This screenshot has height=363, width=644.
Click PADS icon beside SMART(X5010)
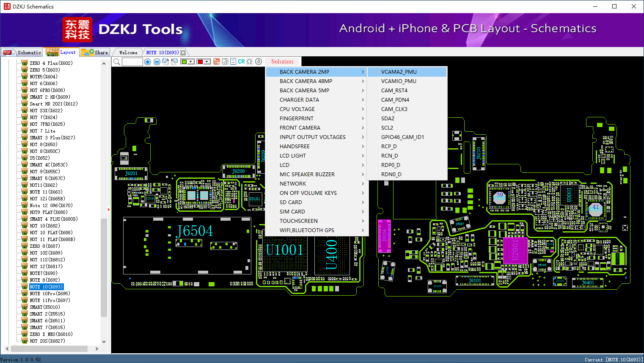coord(25,307)
